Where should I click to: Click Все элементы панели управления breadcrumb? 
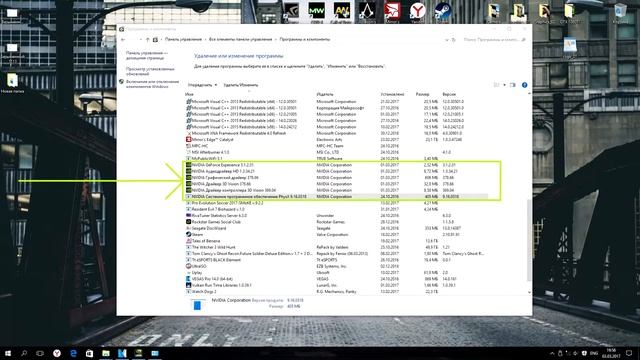point(240,40)
